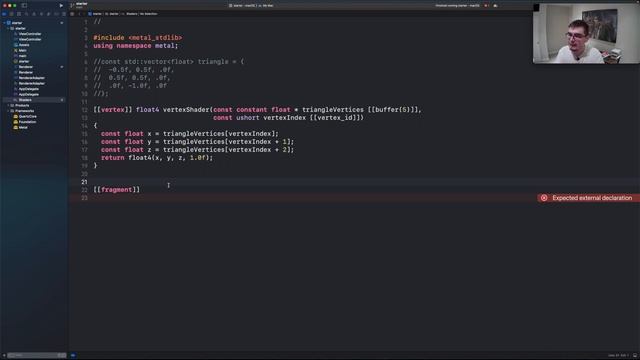Open the Source Control navigator icon

[12, 14]
